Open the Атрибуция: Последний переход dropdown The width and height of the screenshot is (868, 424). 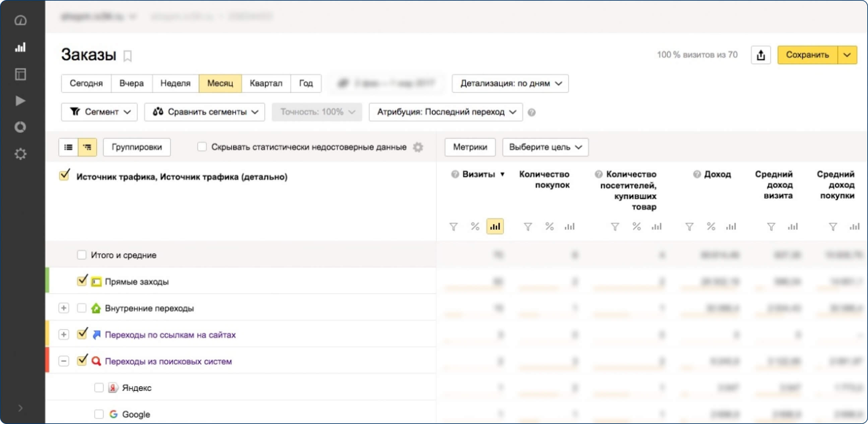tap(445, 112)
